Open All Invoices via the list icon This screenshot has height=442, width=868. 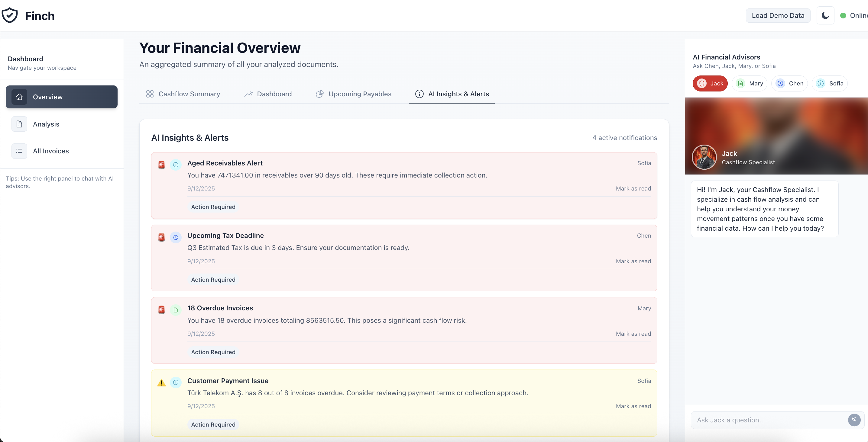tap(19, 151)
